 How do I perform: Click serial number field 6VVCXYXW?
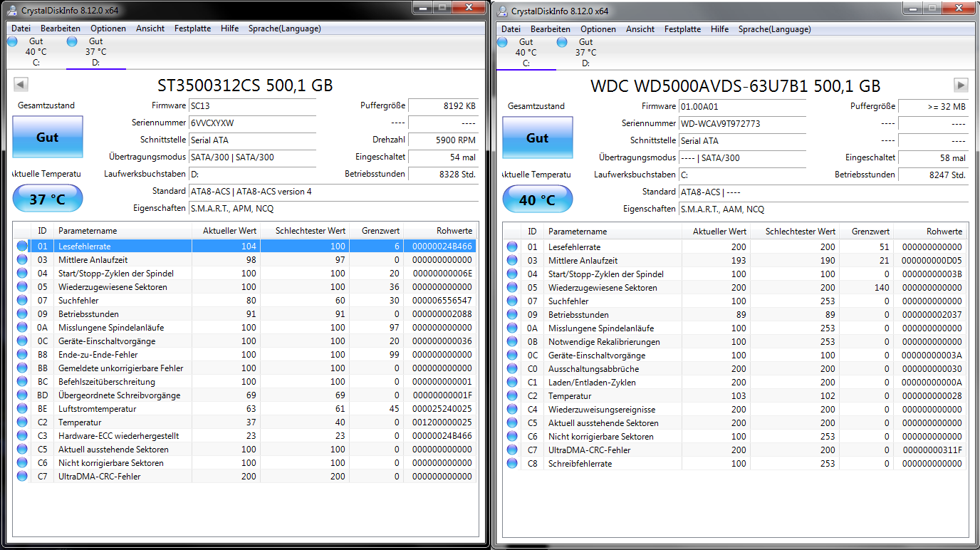[252, 123]
